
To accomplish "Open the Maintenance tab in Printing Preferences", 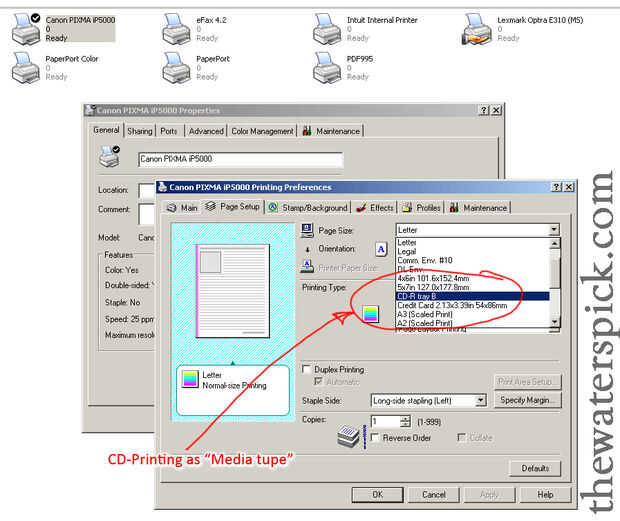I will [478, 208].
